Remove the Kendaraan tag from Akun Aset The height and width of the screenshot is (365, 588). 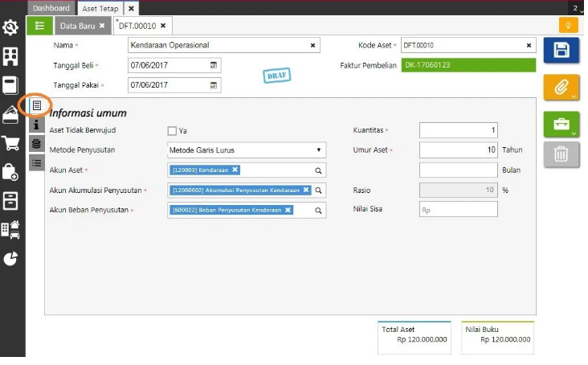(235, 170)
